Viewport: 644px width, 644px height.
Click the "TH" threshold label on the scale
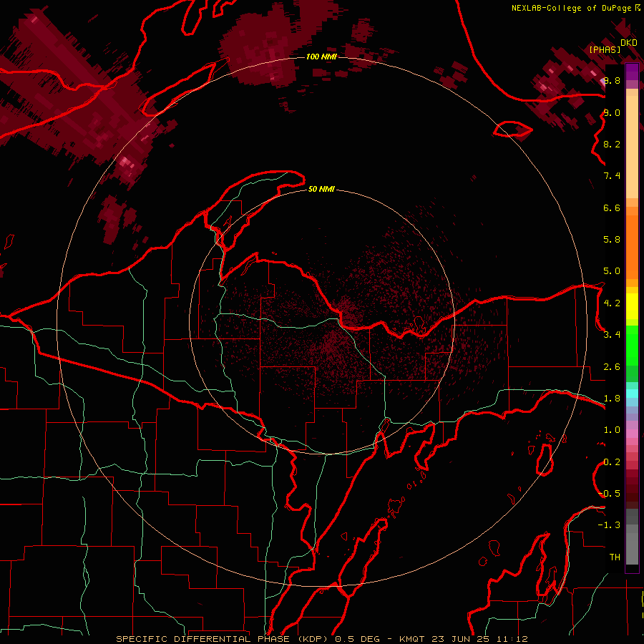point(615,557)
